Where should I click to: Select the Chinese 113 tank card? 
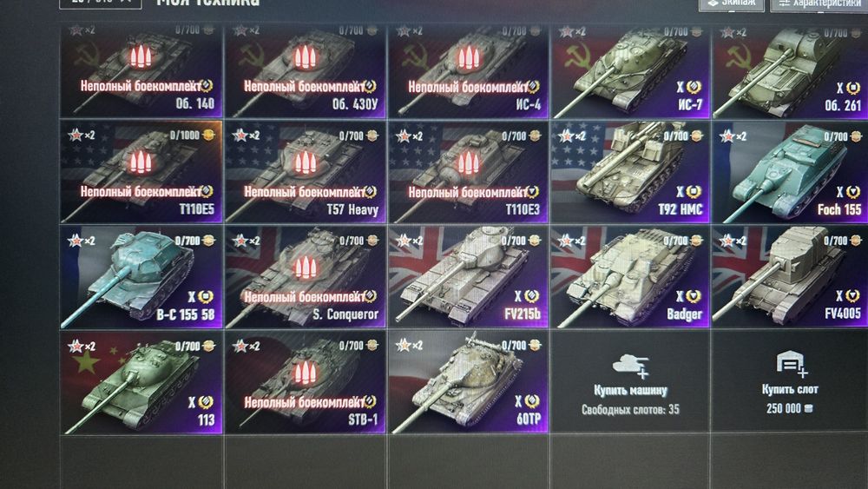(x=141, y=382)
